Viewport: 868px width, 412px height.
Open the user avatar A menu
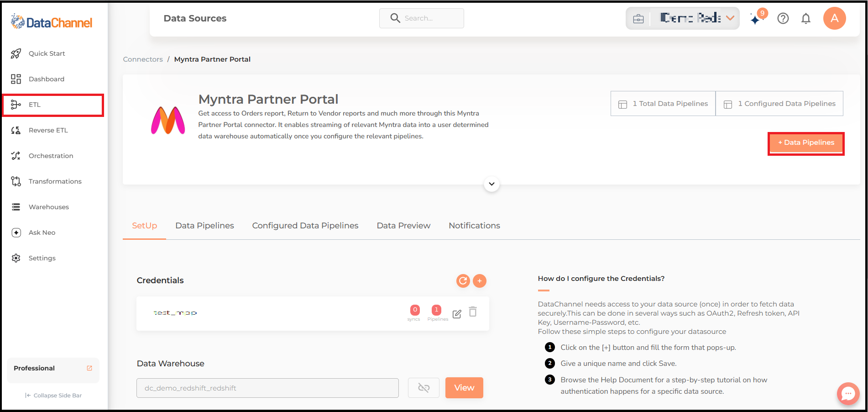pos(835,18)
